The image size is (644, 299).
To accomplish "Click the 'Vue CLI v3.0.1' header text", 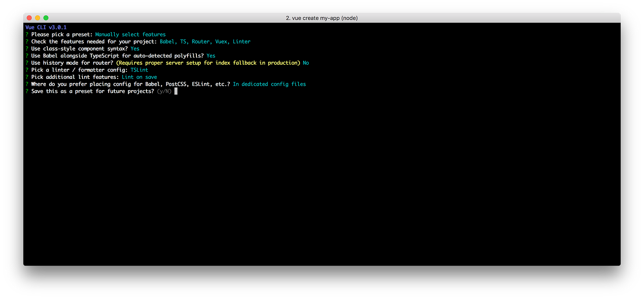I will click(x=46, y=27).
